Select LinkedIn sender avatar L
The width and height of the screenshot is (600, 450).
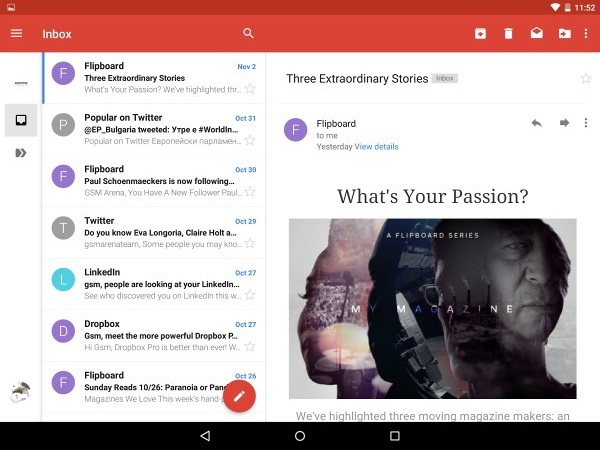63,280
